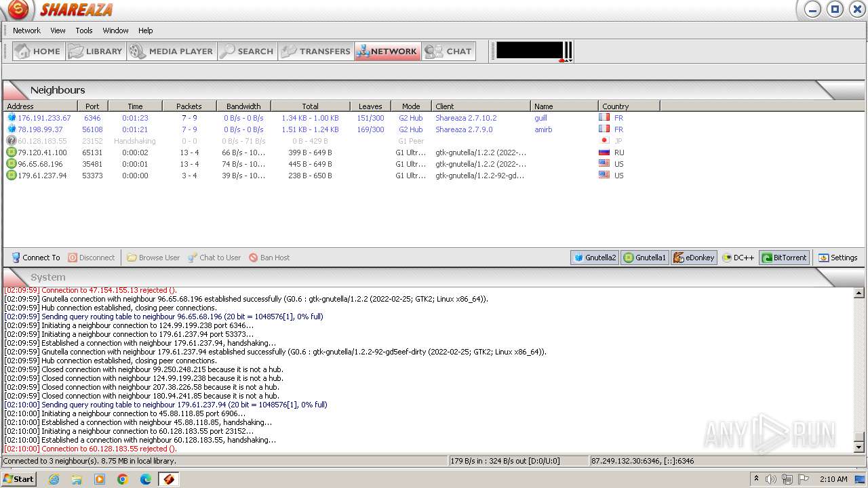Click the Japanese flag icon
Screen dimensions: 868x488
[604, 141]
